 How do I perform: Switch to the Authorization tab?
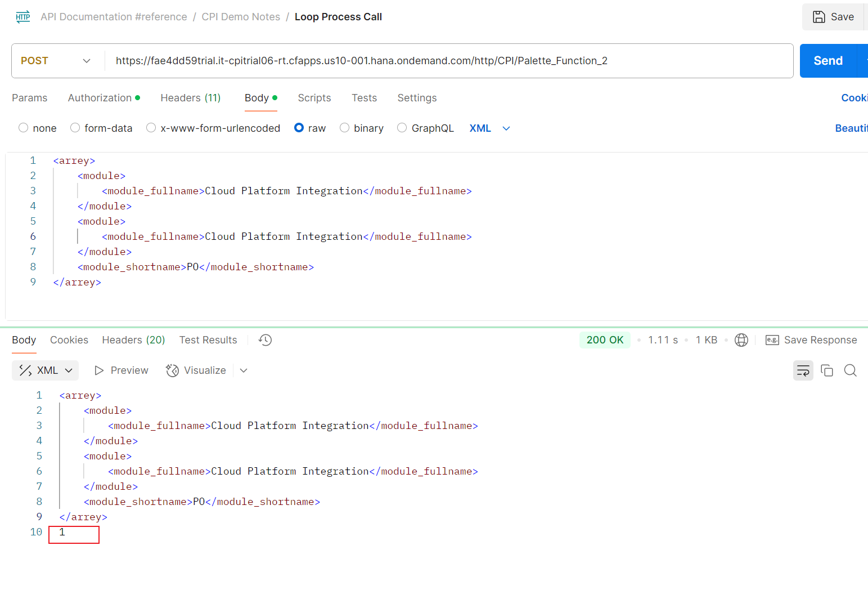click(104, 98)
